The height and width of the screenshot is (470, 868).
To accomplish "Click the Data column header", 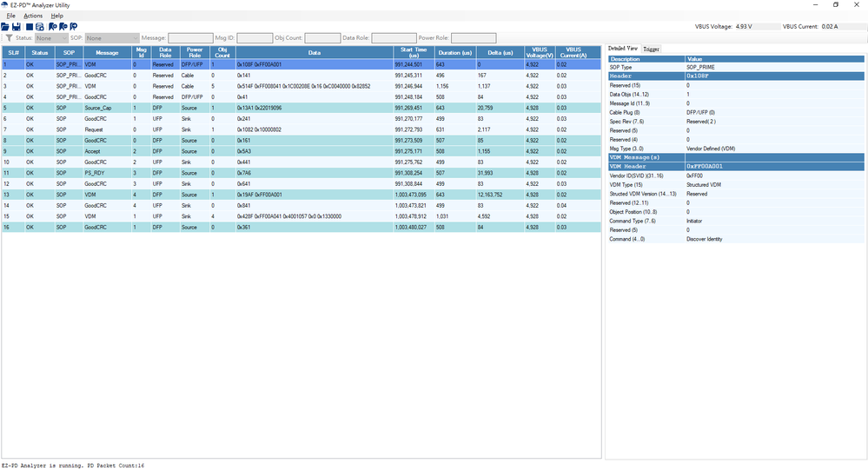I will [315, 53].
